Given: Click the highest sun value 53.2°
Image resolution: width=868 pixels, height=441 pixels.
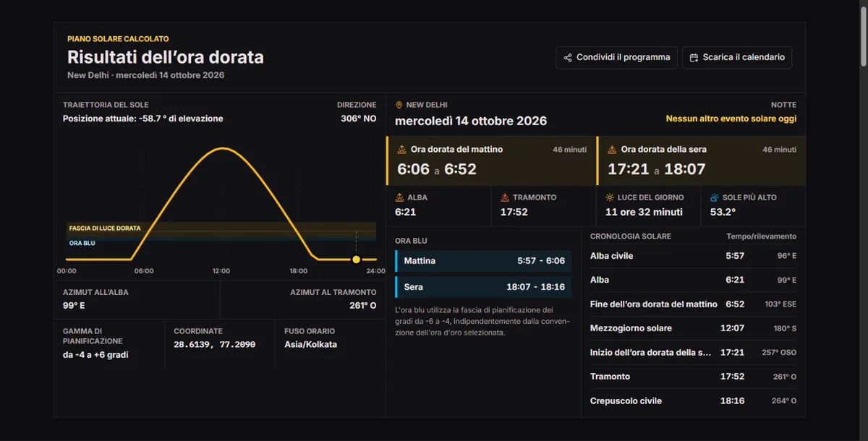Looking at the screenshot, I should tap(723, 213).
